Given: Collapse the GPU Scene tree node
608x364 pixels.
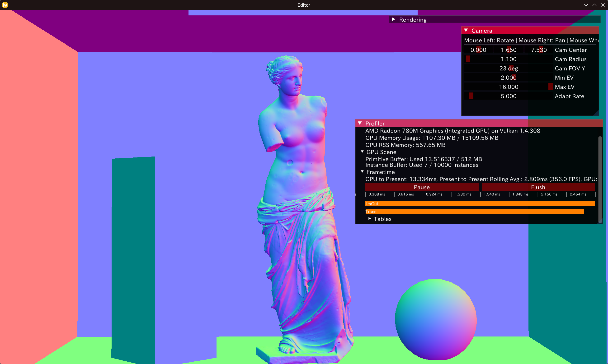Looking at the screenshot, I should pos(362,152).
